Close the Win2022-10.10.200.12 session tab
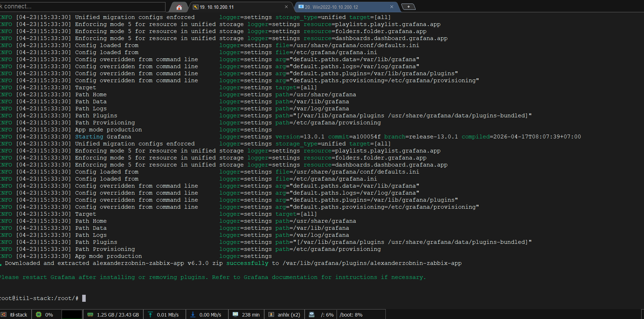Viewport: 644px width, 319px height. pyautogui.click(x=392, y=7)
